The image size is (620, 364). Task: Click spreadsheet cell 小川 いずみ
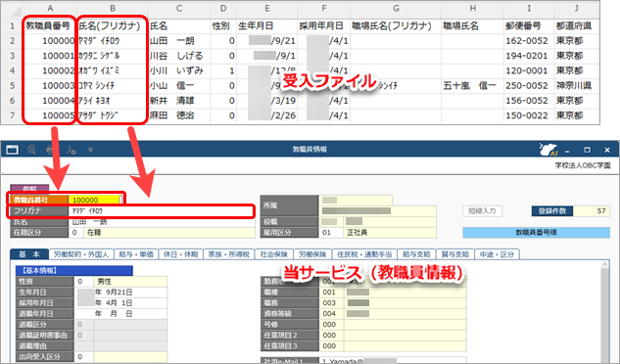tap(179, 70)
